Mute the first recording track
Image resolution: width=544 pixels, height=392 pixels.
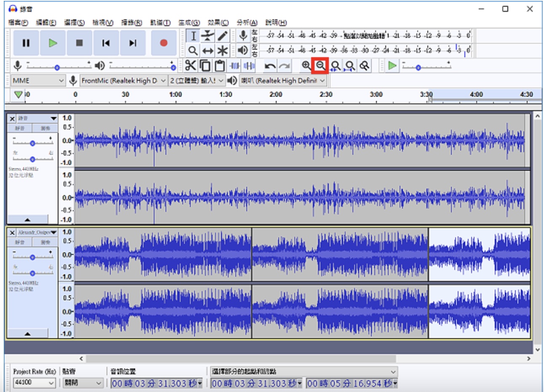click(20, 128)
